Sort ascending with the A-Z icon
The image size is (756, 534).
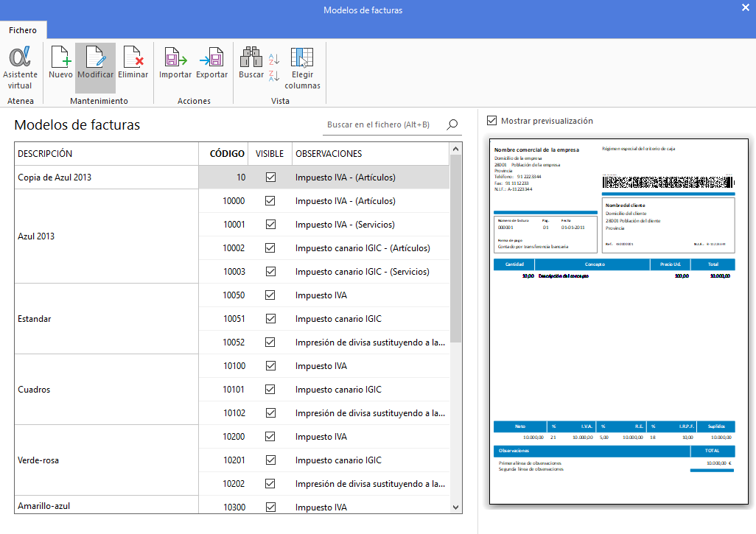coord(274,59)
